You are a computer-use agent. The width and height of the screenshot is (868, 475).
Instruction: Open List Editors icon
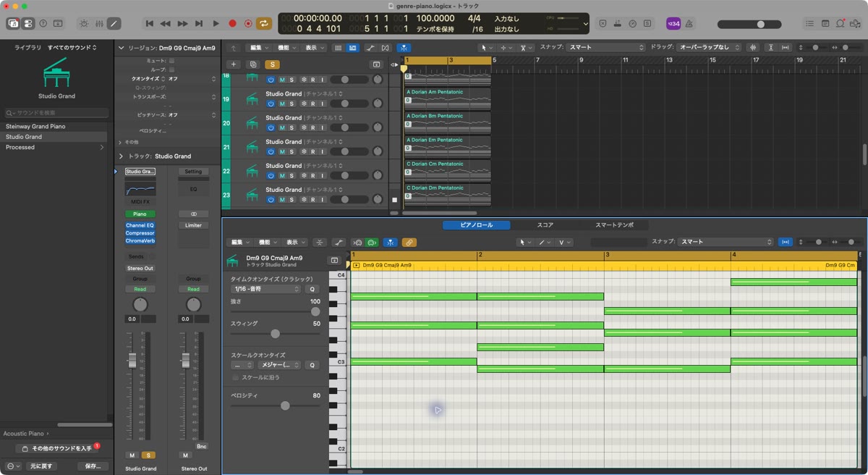[x=812, y=23]
